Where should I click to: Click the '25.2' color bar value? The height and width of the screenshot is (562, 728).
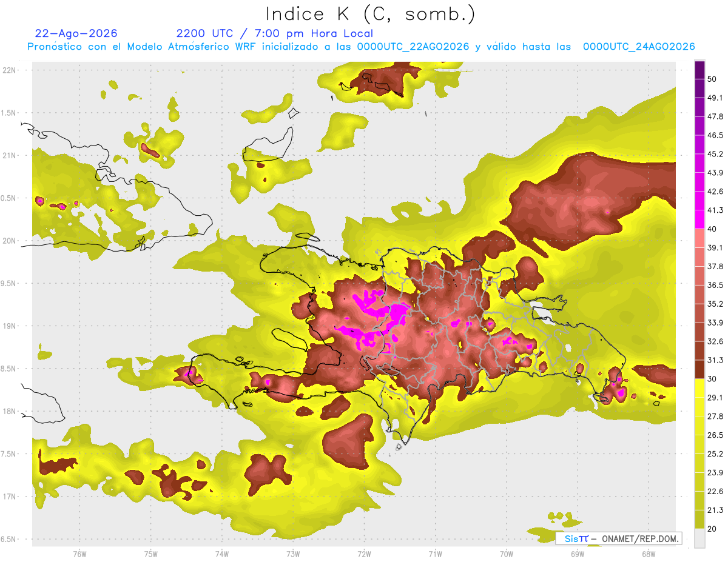click(715, 454)
